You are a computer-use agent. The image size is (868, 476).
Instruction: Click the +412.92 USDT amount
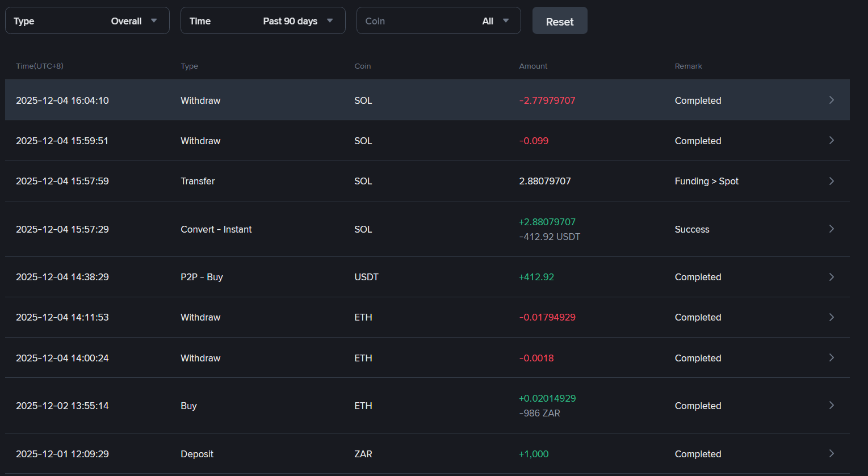[x=536, y=277]
